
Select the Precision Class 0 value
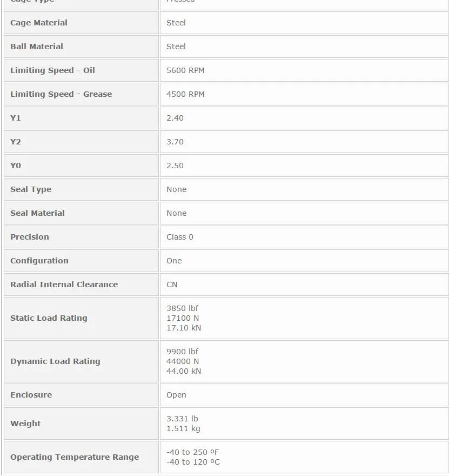[x=180, y=237]
